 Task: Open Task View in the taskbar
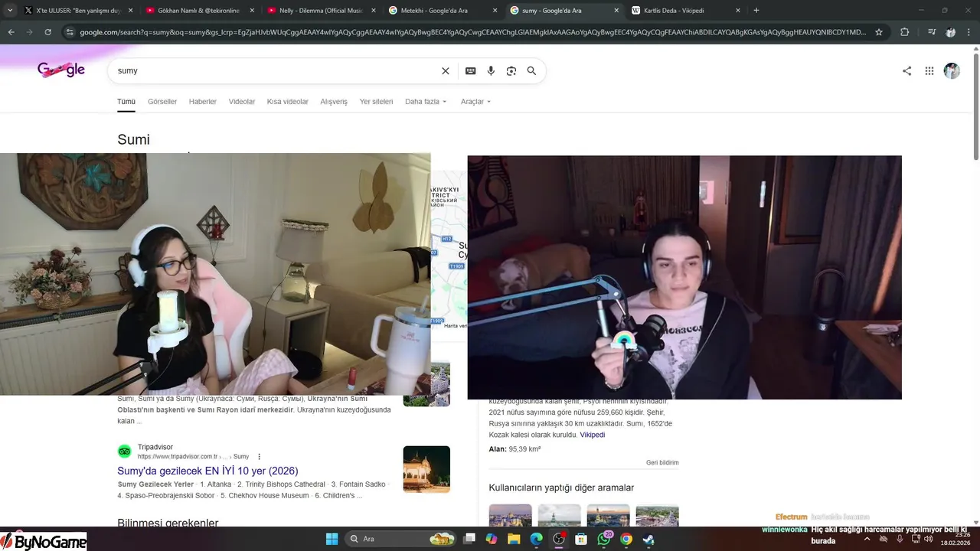[x=469, y=539]
